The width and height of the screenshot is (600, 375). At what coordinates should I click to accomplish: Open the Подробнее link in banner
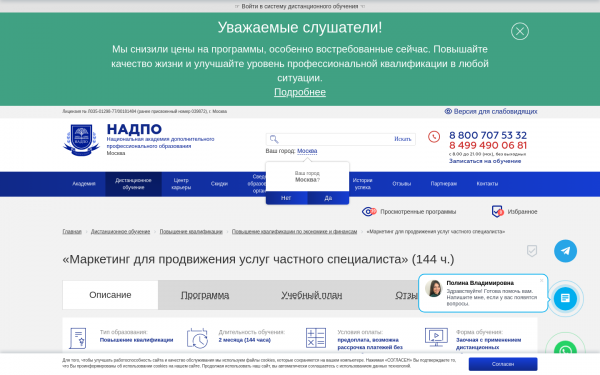[x=300, y=92]
